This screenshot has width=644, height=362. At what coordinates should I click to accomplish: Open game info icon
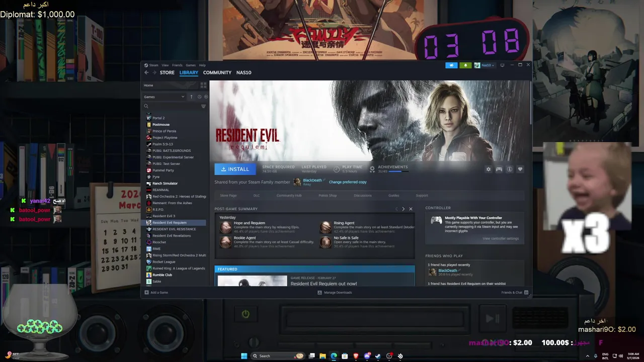[x=509, y=169]
